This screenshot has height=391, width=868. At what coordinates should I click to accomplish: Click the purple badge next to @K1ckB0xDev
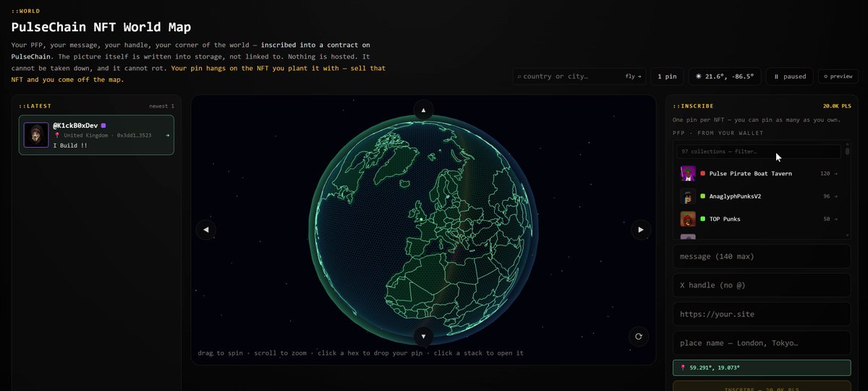click(x=103, y=126)
